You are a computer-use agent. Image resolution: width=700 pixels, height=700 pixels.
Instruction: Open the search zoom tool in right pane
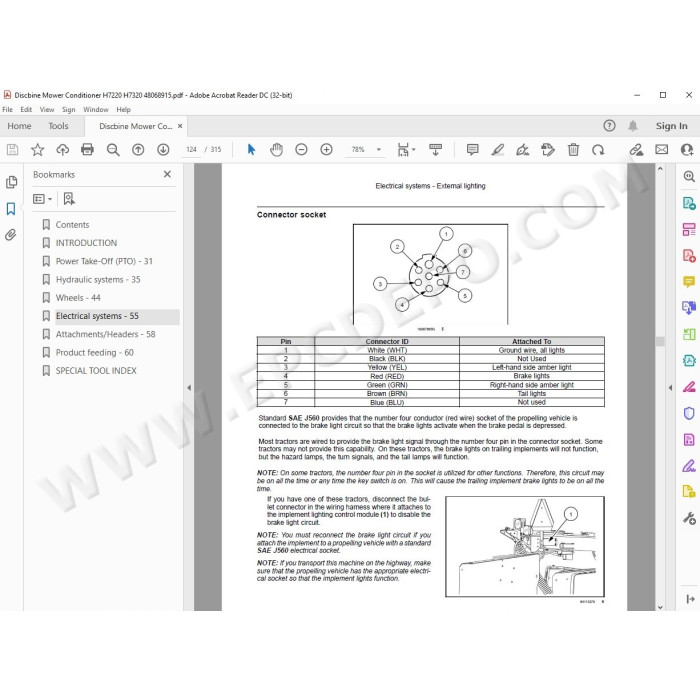(x=689, y=177)
